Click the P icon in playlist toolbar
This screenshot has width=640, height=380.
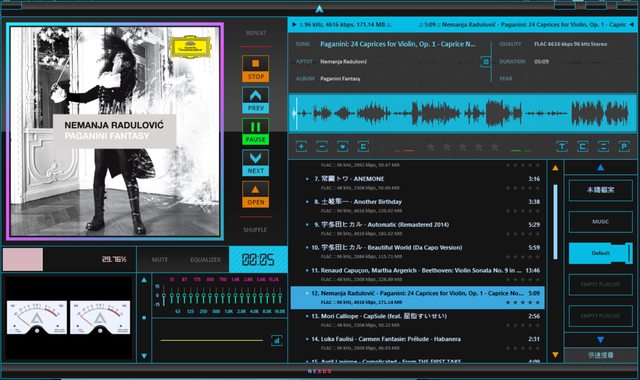[624, 146]
